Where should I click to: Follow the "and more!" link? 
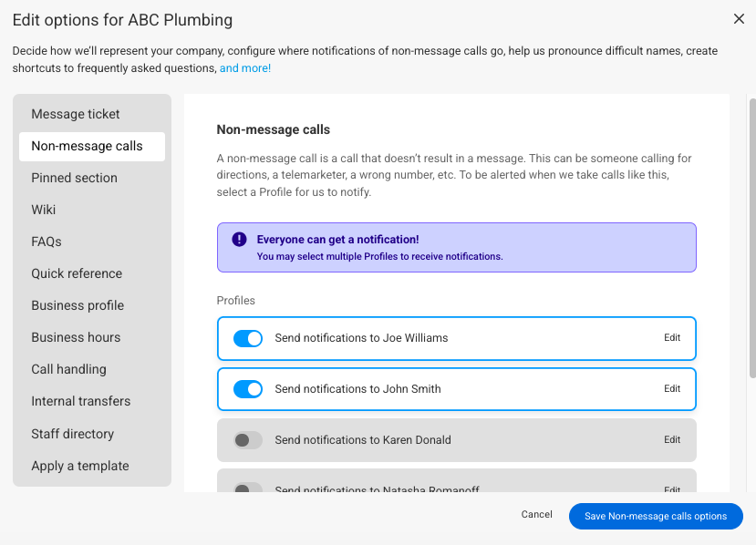tap(245, 68)
